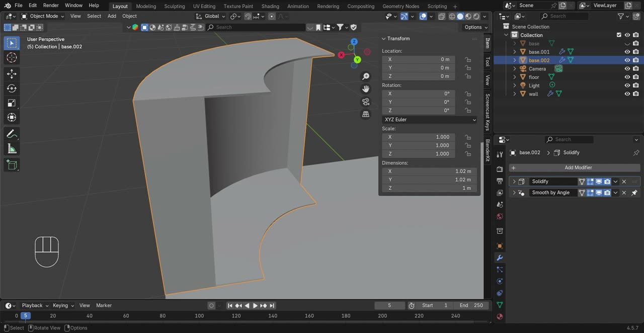
Task: Select the Annotate tool
Action: click(x=12, y=134)
